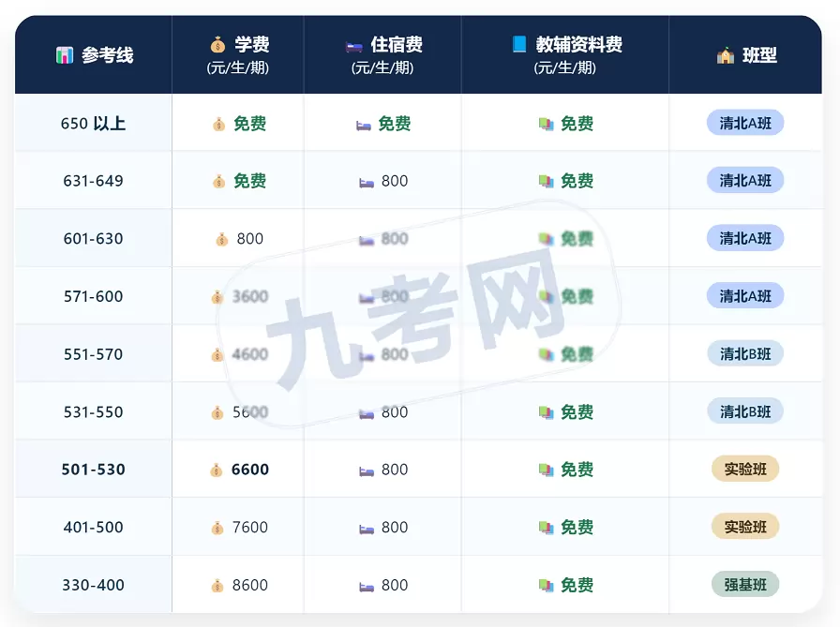Click the money bag icon in 531-550 row
The width and height of the screenshot is (840, 627).
pyautogui.click(x=217, y=412)
